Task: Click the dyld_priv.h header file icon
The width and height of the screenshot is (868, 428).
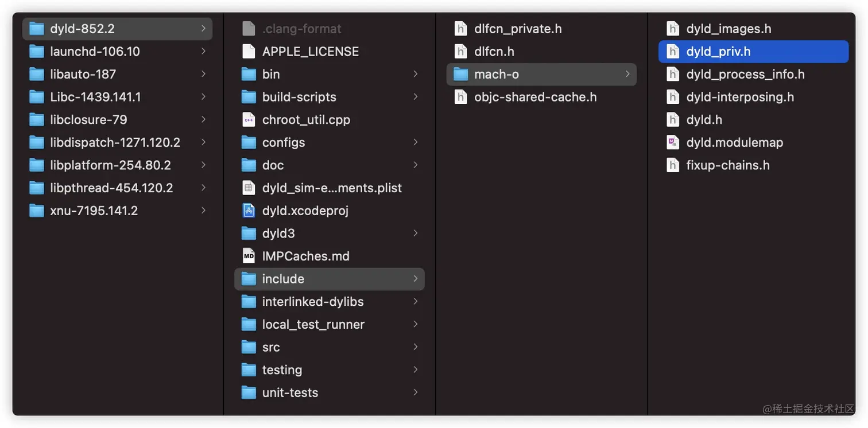Action: (673, 52)
